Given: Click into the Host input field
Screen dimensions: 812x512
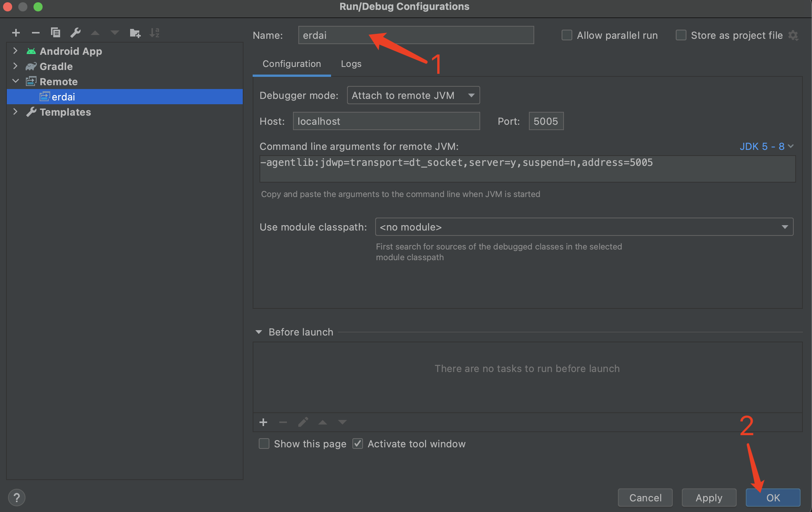Looking at the screenshot, I should tap(386, 121).
